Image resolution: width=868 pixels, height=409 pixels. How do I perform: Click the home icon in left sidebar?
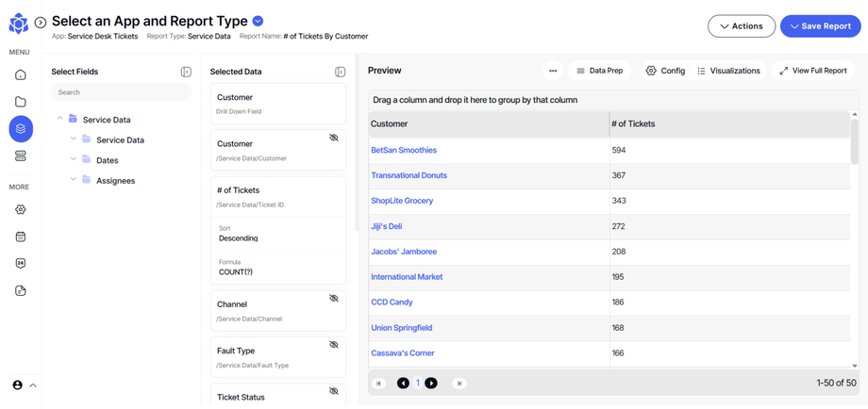tap(21, 74)
